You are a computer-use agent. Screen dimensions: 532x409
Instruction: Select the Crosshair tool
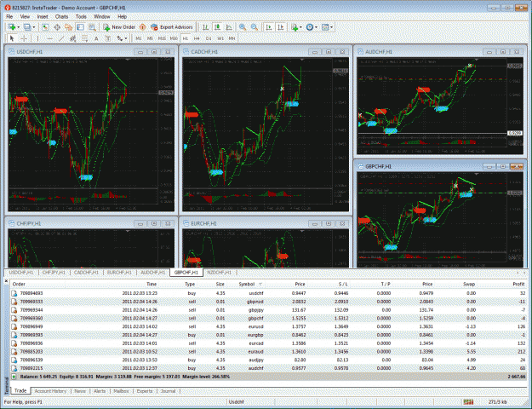(x=24, y=38)
